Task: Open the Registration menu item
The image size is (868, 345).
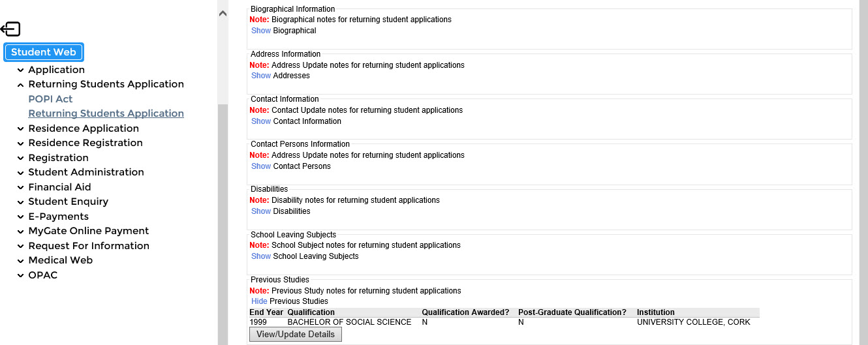Action: [58, 158]
